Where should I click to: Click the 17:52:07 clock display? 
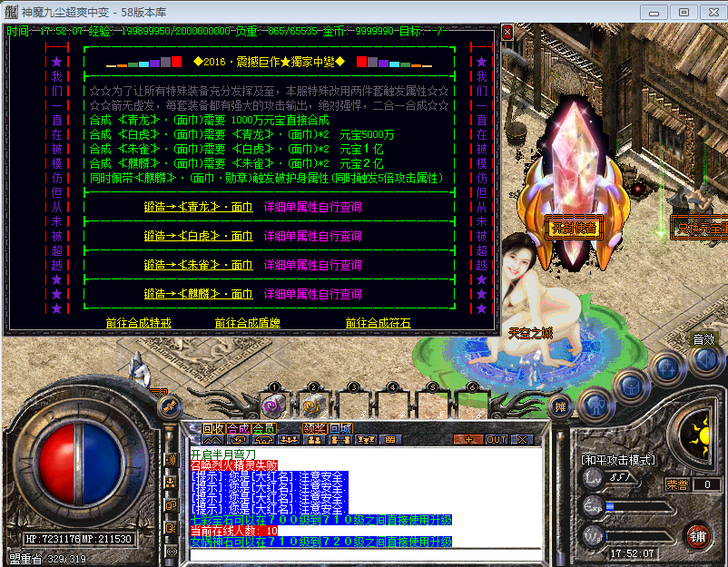tap(632, 553)
